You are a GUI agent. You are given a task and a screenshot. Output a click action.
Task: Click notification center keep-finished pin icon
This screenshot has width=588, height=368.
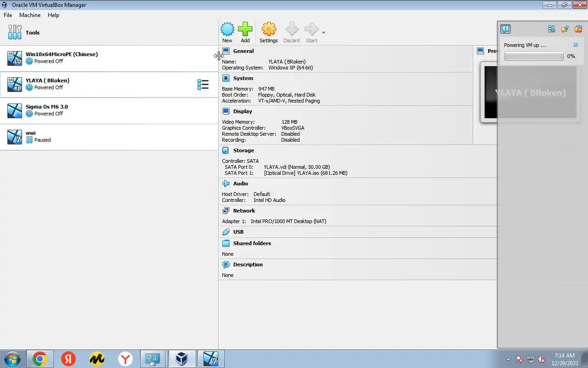pos(565,29)
